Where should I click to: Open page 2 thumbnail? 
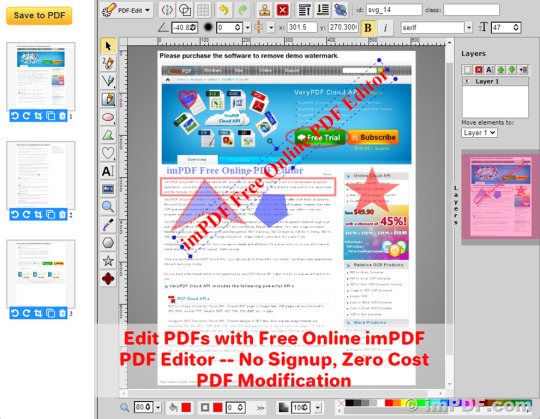pos(41,175)
